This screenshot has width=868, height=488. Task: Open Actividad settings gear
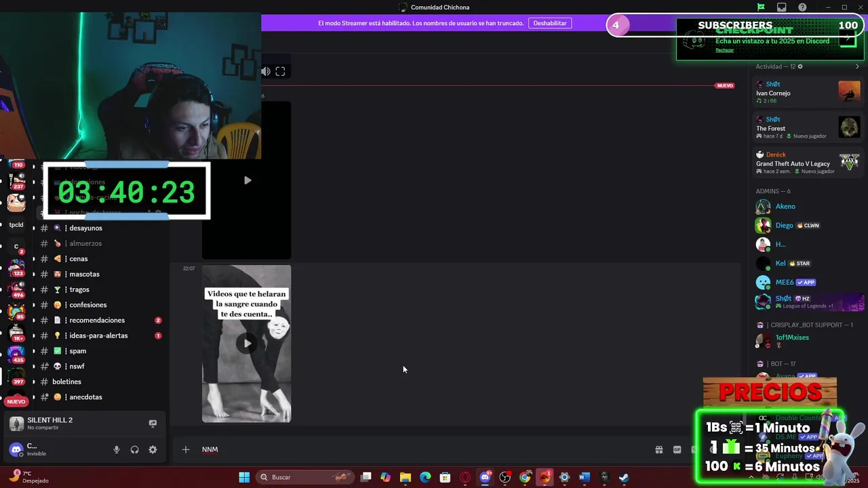(800, 66)
